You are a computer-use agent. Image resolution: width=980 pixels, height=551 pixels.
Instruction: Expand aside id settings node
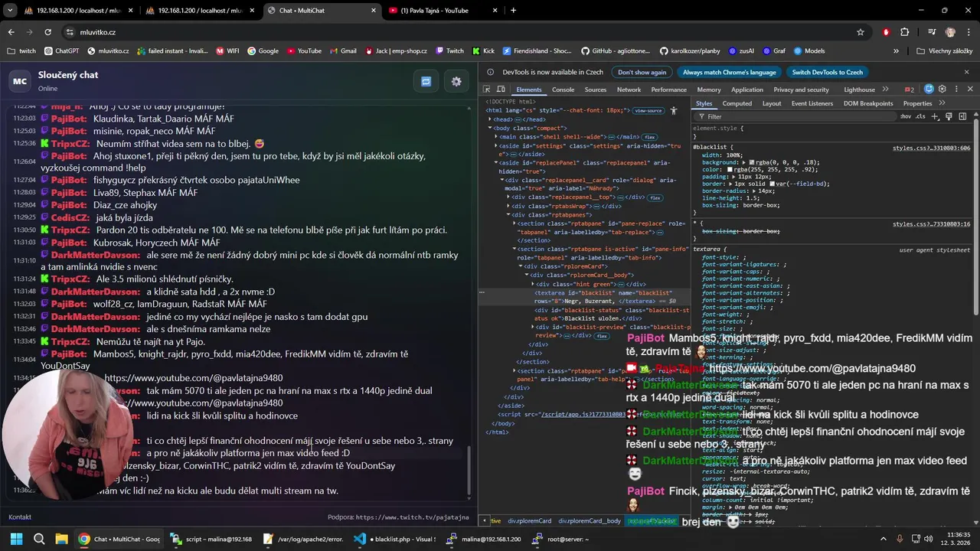point(495,145)
